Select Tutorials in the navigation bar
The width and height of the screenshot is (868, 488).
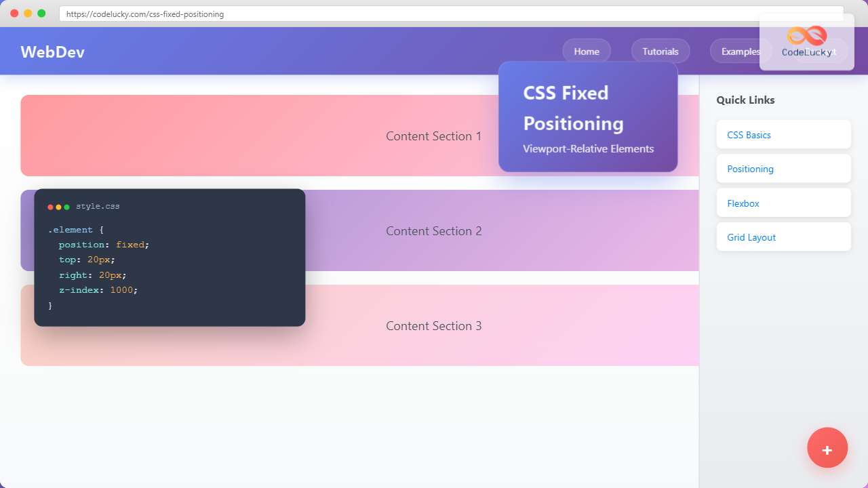(660, 51)
